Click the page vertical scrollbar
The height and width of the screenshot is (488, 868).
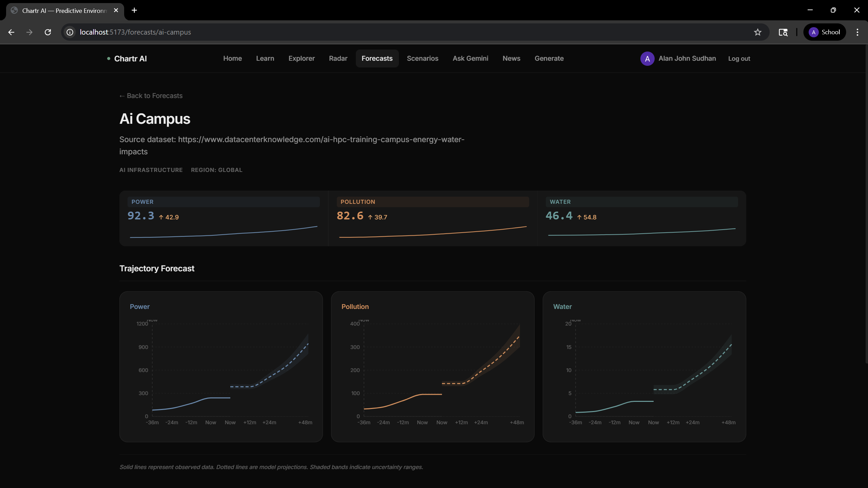point(866,203)
